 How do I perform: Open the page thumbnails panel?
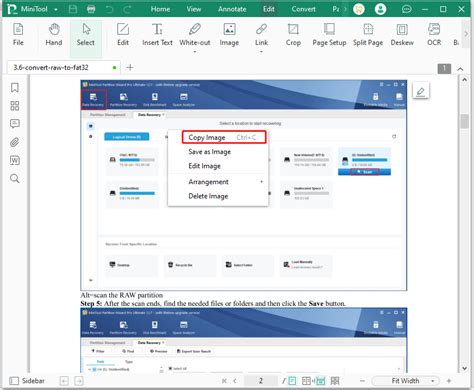pos(15,106)
